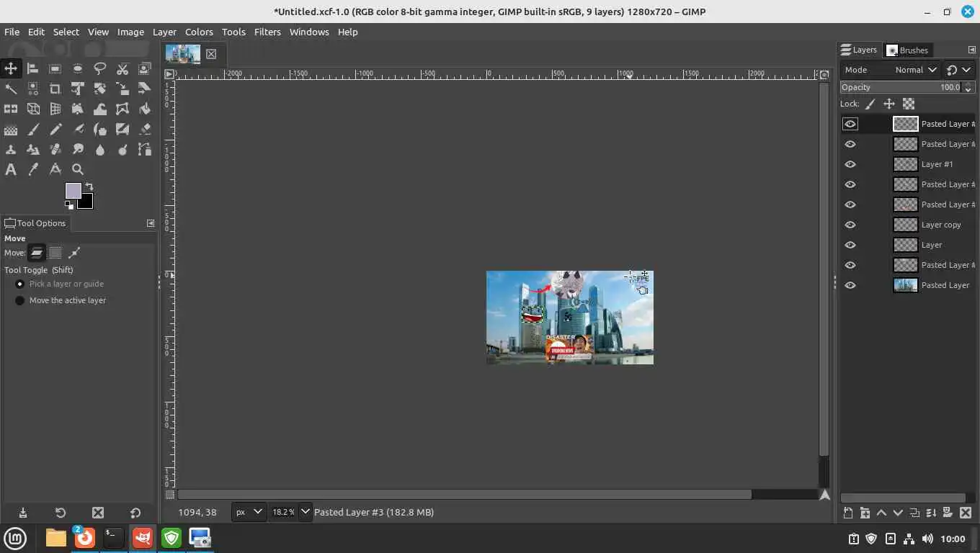
Task: Toggle the eye of the highlighted active layer
Action: click(850, 124)
